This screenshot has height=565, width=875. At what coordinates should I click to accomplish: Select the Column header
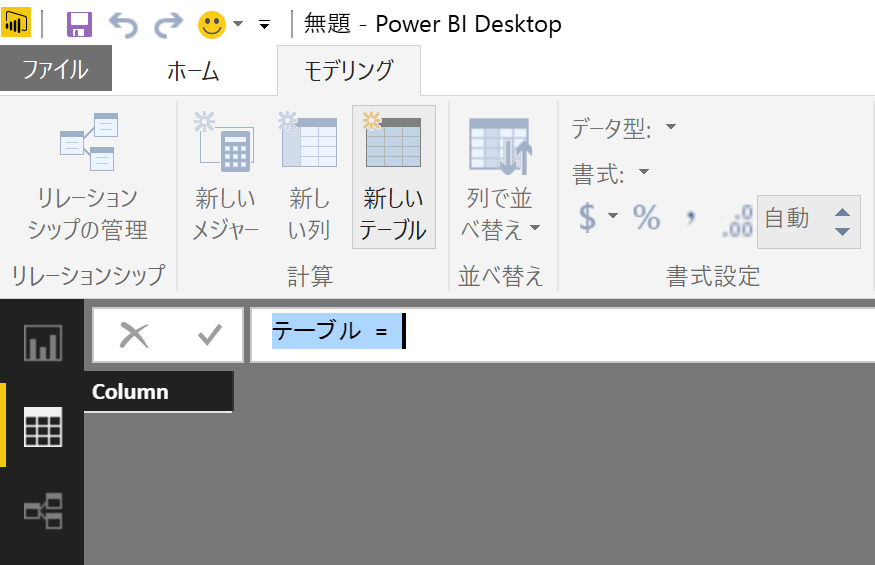pos(158,391)
